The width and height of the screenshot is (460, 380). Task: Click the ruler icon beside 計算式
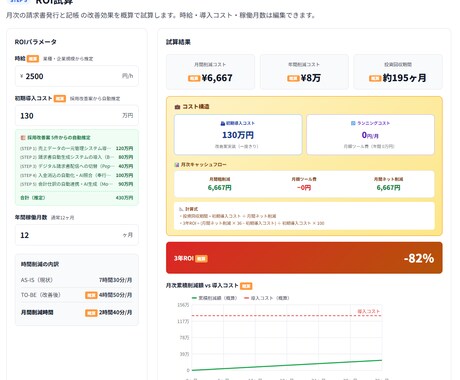pyautogui.click(x=181, y=209)
